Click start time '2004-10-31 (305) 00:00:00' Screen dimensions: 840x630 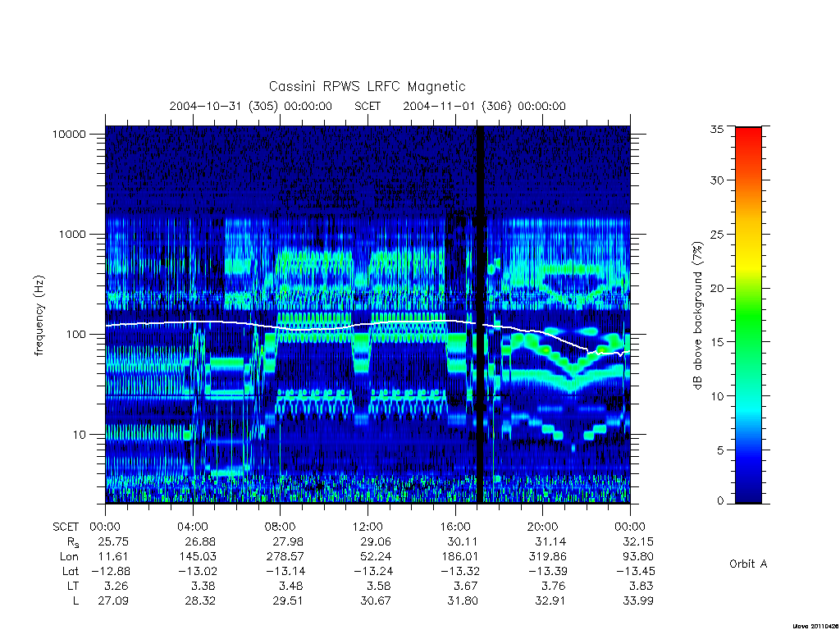(251, 106)
